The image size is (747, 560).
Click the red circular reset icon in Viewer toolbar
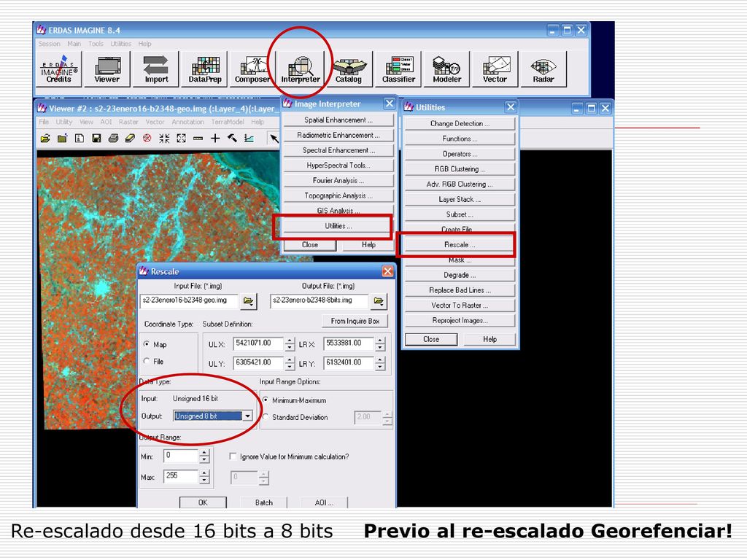coord(147,139)
